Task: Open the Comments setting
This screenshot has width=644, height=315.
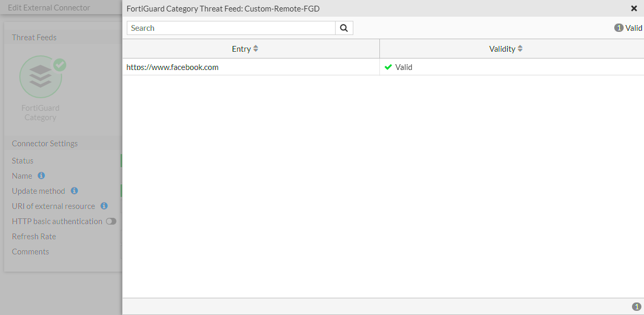Action: (x=30, y=251)
